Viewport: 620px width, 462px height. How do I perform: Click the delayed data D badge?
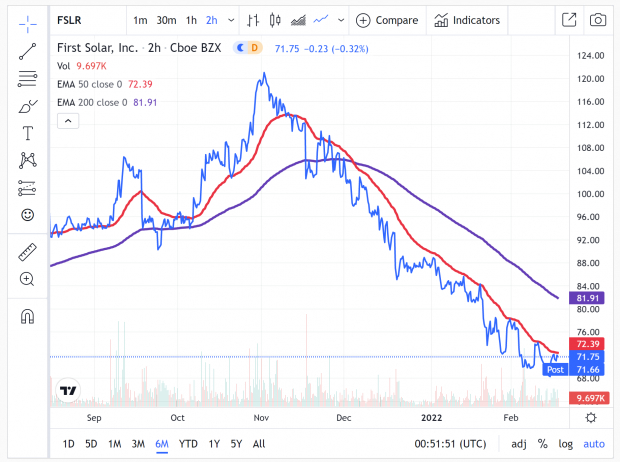[x=255, y=48]
